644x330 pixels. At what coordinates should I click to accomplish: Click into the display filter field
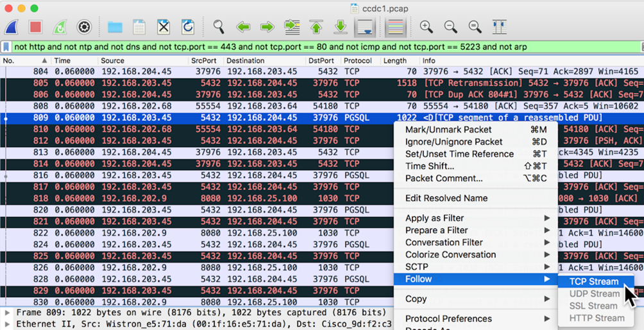point(326,47)
